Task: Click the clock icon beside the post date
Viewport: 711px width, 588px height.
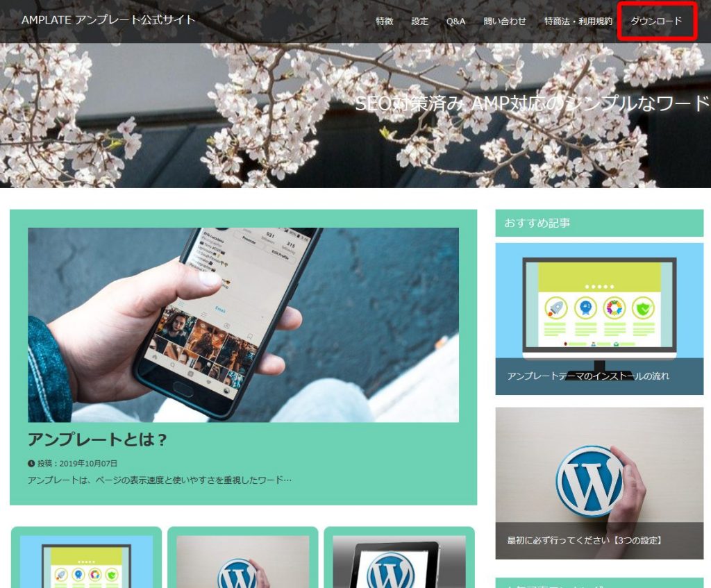Action: (x=31, y=463)
